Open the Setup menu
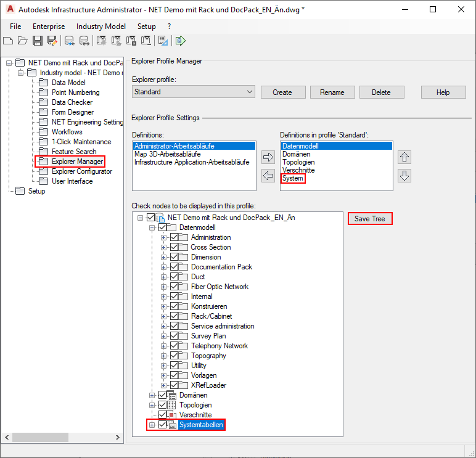Viewport: 476px width, 458px height. (146, 27)
